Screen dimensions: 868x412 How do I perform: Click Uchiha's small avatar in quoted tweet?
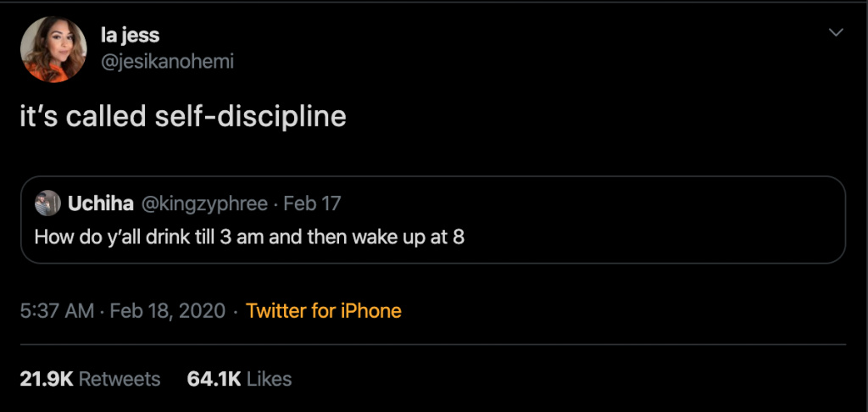[47, 203]
